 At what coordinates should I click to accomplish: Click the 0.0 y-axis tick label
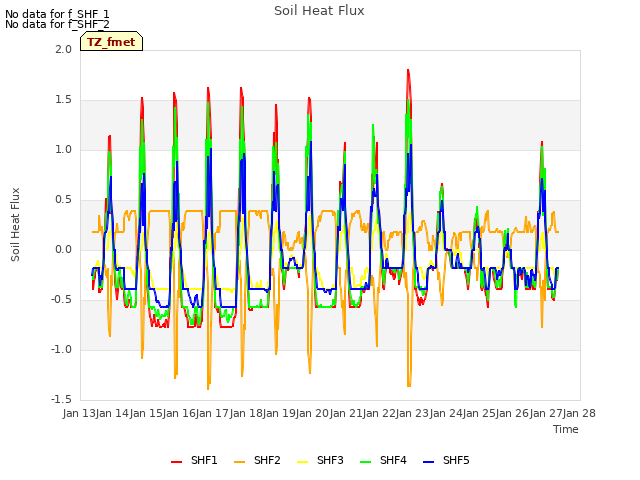tap(63, 249)
